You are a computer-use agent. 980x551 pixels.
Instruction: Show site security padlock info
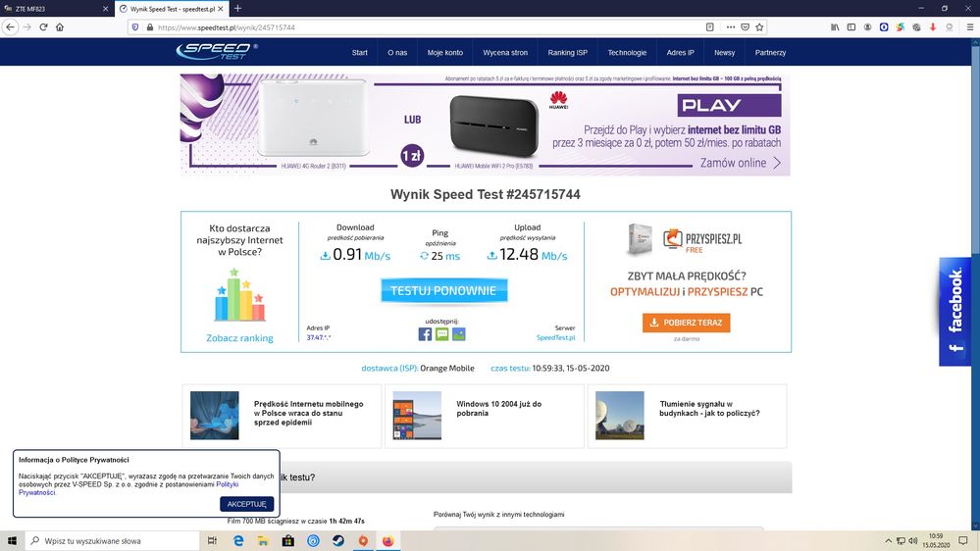point(149,27)
